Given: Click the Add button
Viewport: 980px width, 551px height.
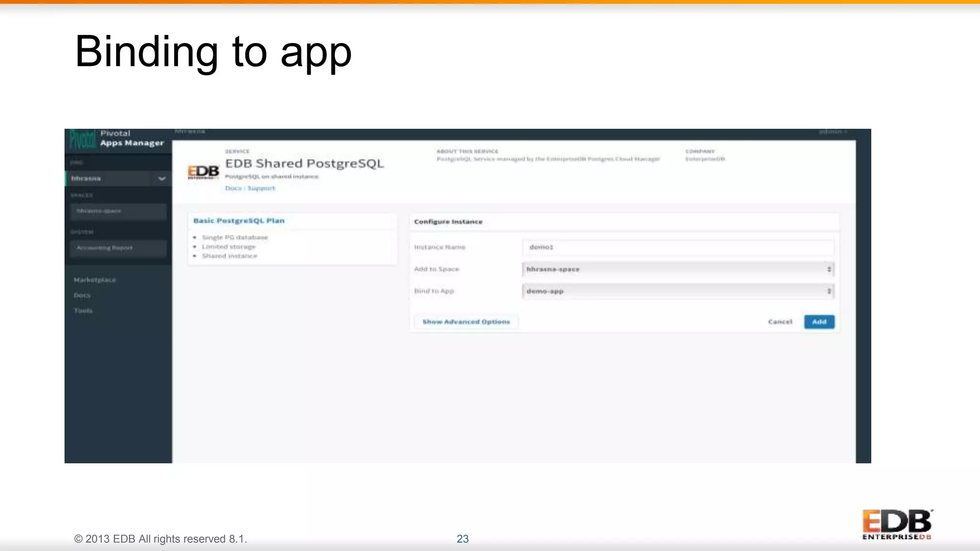Looking at the screenshot, I should tap(819, 322).
